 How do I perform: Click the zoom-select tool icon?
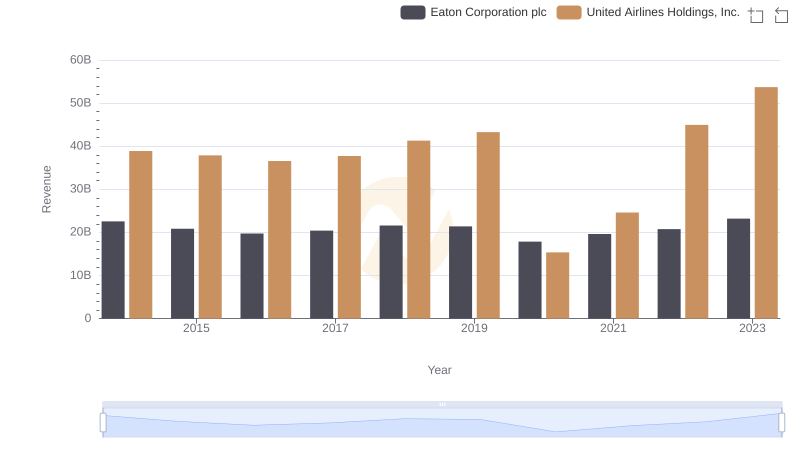click(756, 15)
